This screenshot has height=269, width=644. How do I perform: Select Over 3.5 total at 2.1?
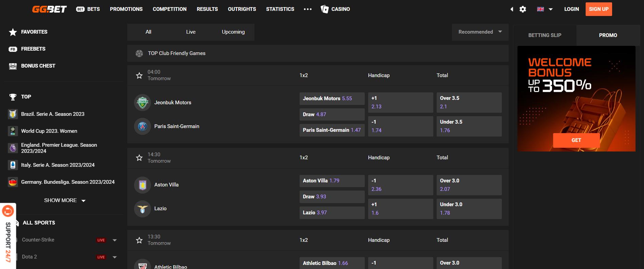(469, 103)
